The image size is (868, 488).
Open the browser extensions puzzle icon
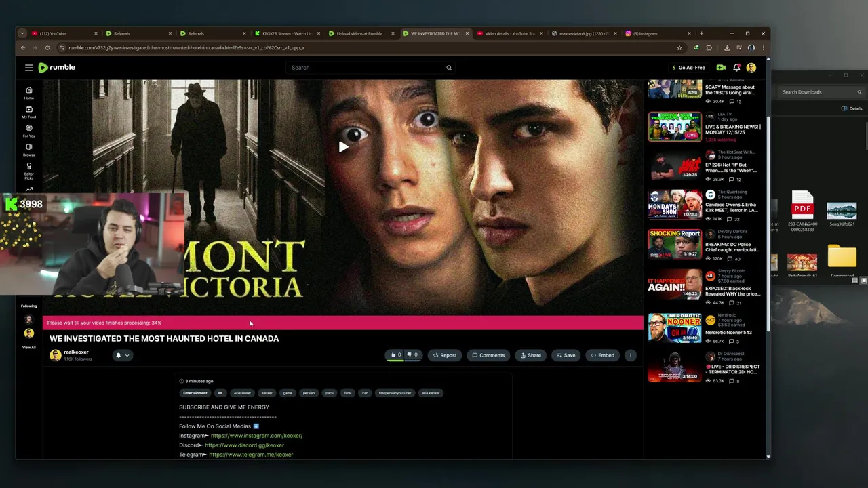coord(709,48)
